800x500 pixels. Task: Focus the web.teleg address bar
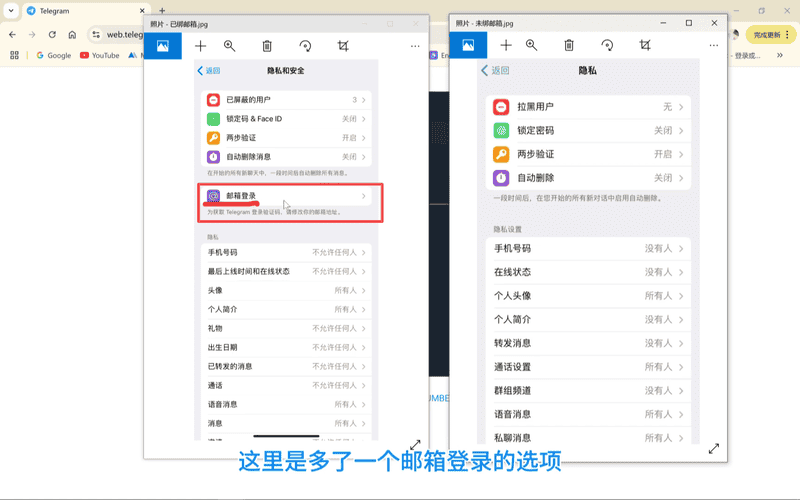click(x=124, y=35)
